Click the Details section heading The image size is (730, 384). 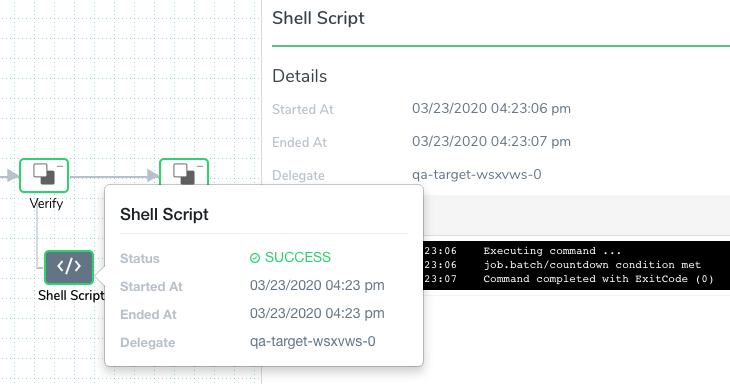(x=299, y=76)
